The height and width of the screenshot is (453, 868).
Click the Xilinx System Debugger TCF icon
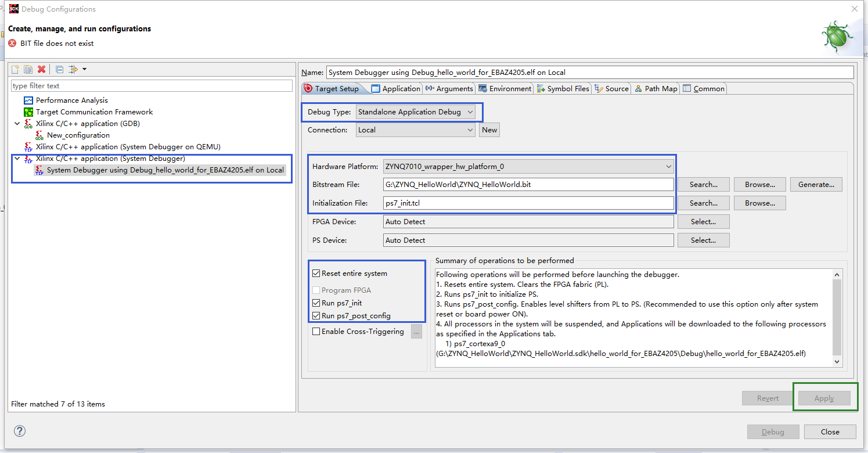point(28,159)
